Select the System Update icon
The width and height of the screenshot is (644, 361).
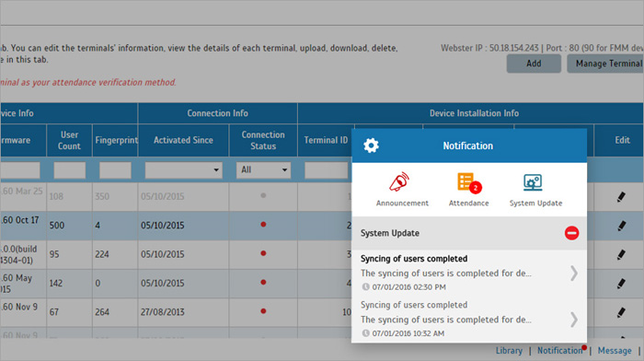tap(533, 182)
